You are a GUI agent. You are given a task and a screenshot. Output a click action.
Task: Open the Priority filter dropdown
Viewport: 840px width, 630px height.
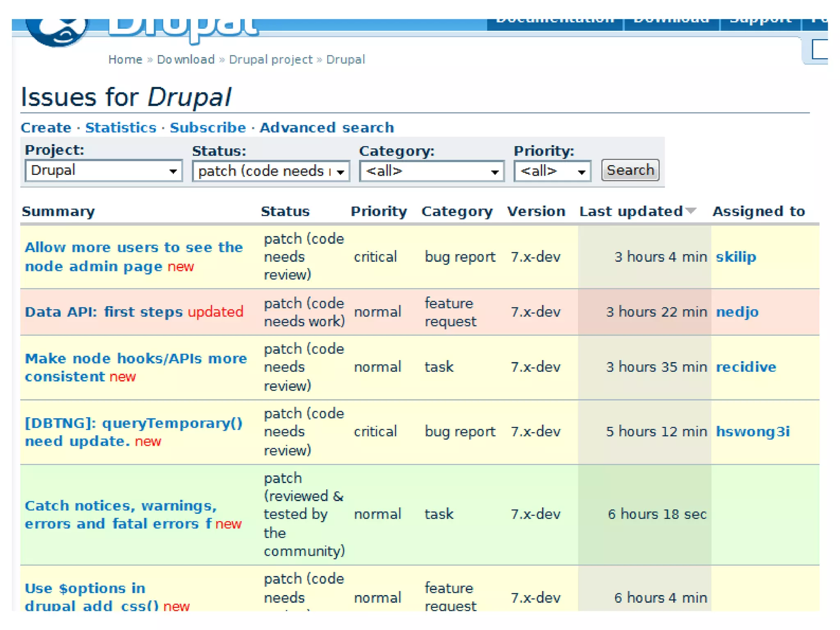[552, 171]
